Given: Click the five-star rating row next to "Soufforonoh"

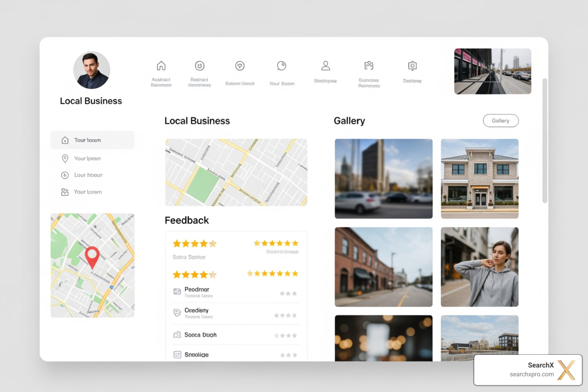Looking at the screenshot, I should pyautogui.click(x=276, y=243).
